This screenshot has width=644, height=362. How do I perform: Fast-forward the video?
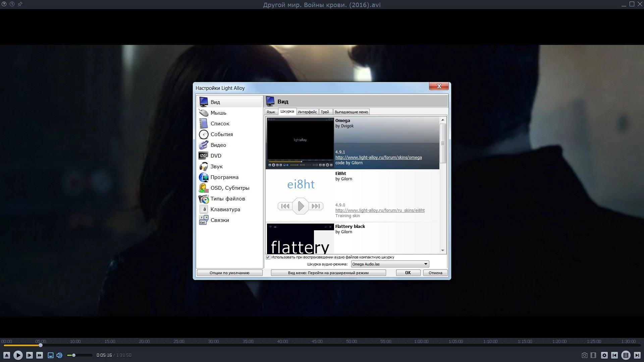[40, 355]
